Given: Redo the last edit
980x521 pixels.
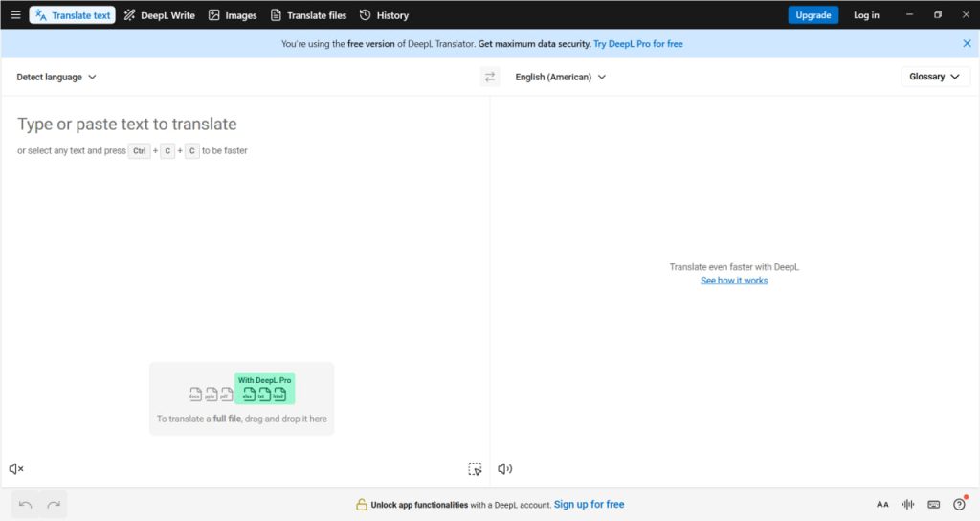Looking at the screenshot, I should pos(54,505).
